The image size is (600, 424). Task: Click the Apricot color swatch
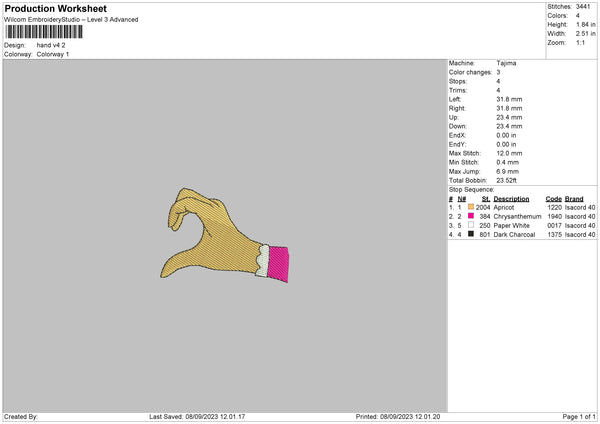pos(471,207)
